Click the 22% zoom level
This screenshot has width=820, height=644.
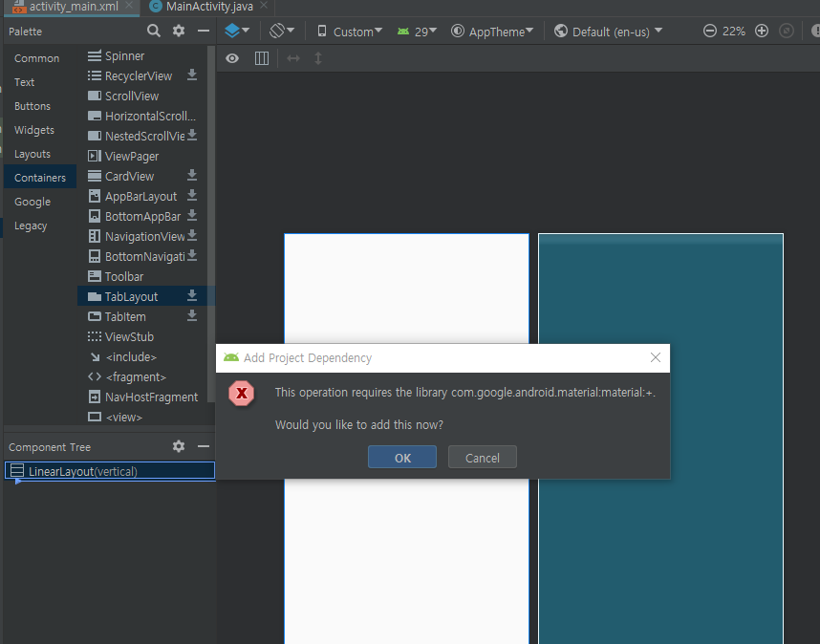pyautogui.click(x=733, y=32)
